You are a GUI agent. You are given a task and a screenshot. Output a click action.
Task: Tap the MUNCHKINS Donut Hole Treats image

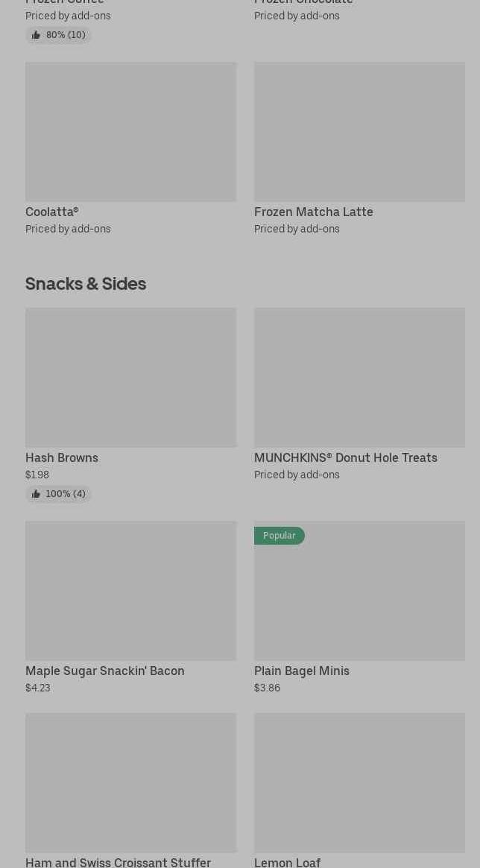(x=359, y=378)
